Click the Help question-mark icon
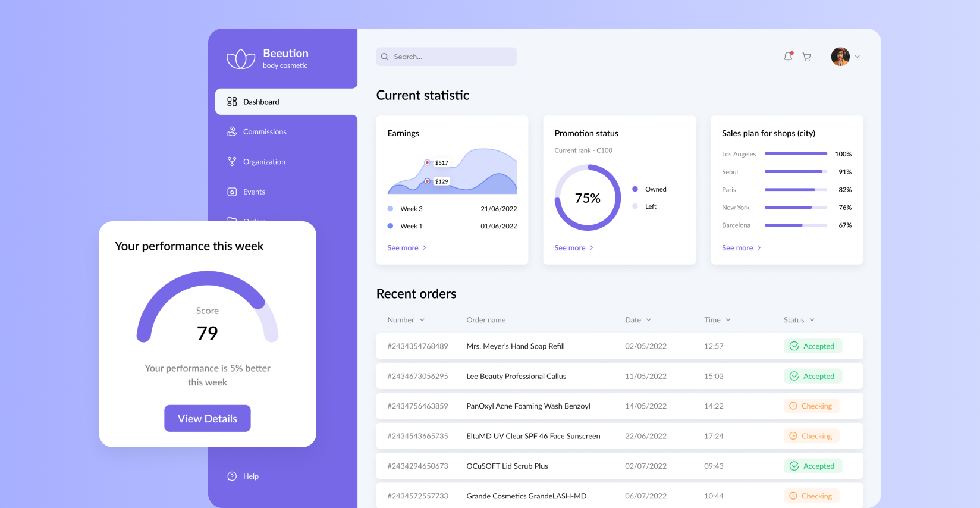The width and height of the screenshot is (980, 508). pyautogui.click(x=232, y=476)
